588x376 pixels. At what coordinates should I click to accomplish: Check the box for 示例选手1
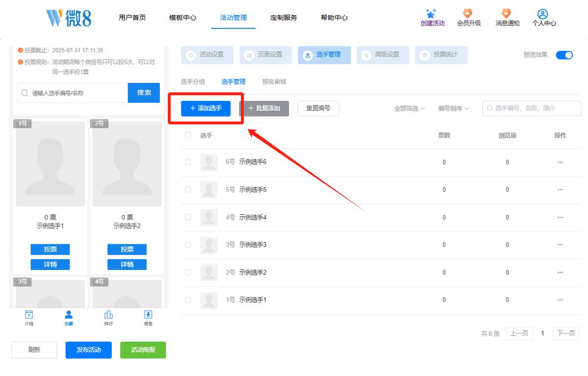click(x=188, y=300)
